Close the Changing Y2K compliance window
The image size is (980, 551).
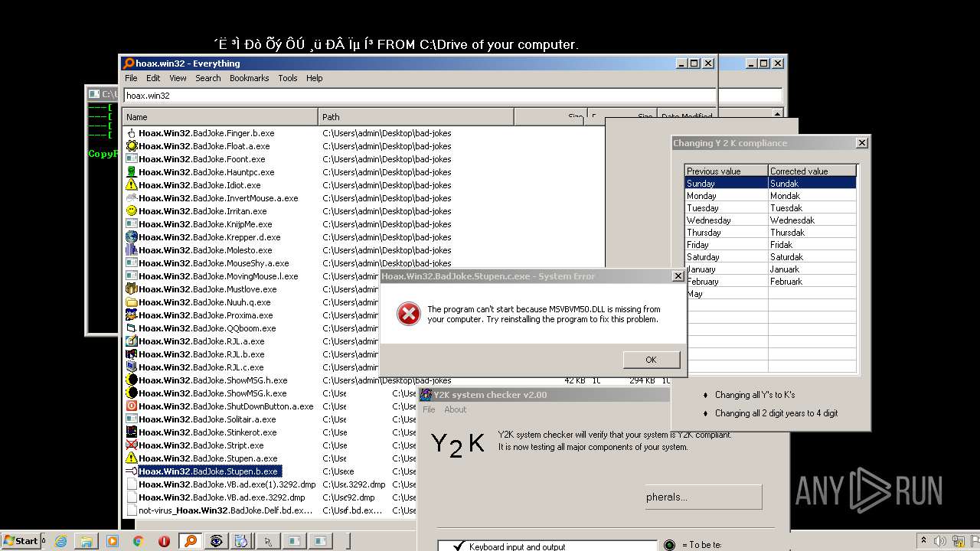pos(861,143)
